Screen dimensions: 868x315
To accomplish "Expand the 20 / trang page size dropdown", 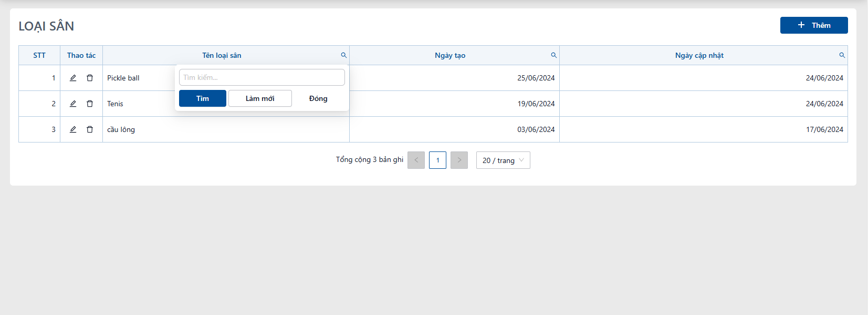I will click(x=503, y=160).
